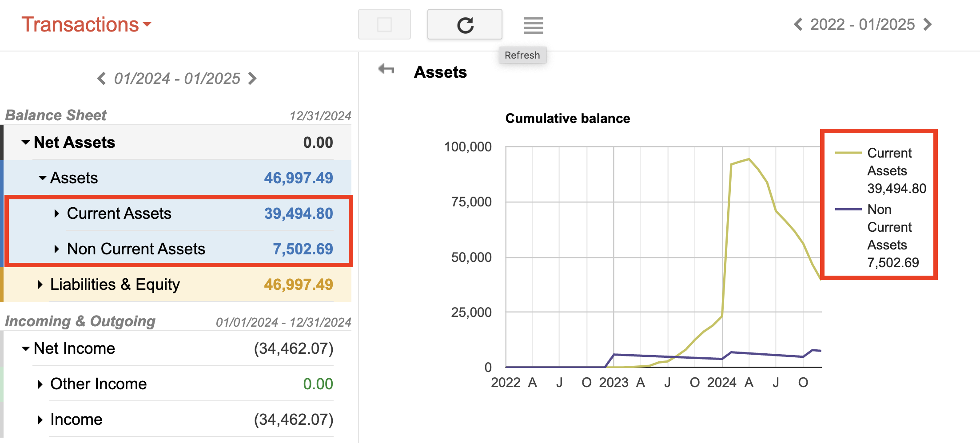Viewport: 980px width, 443px height.
Task: Collapse the Net Assets section
Action: click(25, 142)
